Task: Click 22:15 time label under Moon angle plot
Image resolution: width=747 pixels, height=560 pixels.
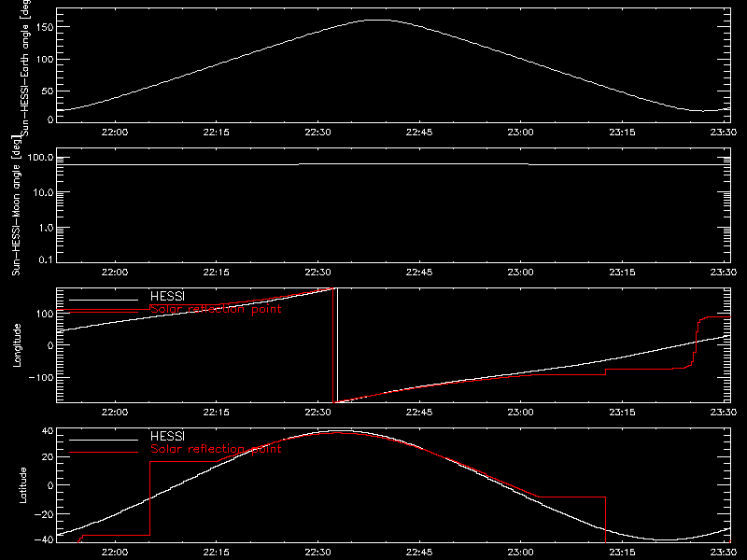Action: coord(217,273)
